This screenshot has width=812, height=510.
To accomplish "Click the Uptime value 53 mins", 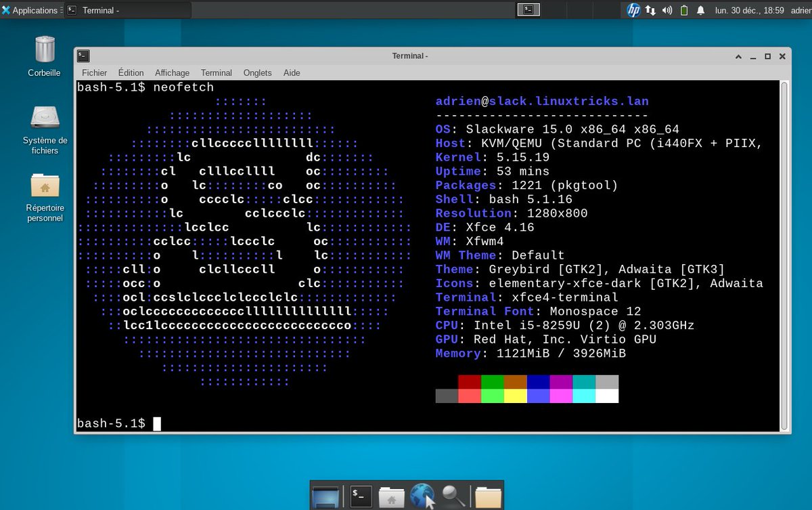I will (523, 171).
